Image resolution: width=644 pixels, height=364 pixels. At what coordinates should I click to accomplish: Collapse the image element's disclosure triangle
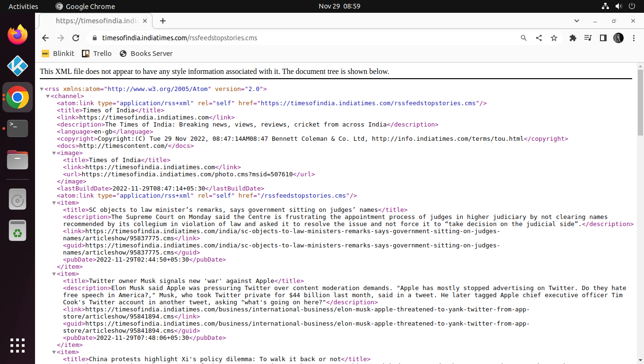(x=54, y=153)
